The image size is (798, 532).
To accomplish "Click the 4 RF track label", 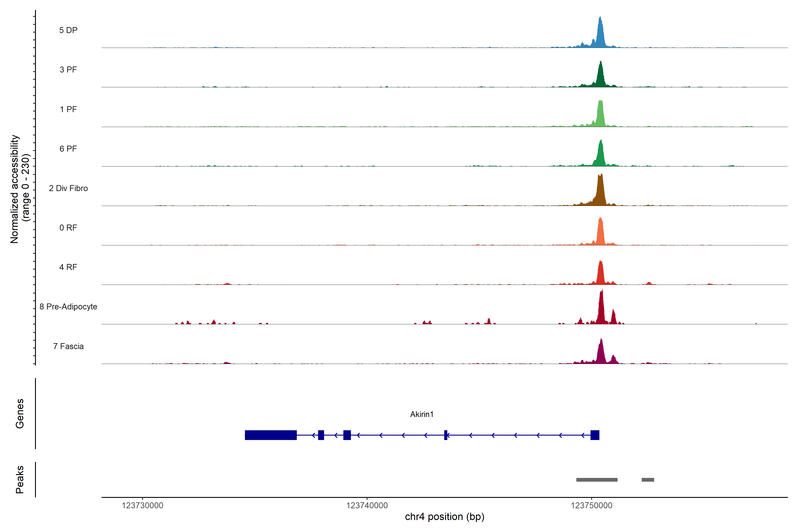I will [68, 267].
